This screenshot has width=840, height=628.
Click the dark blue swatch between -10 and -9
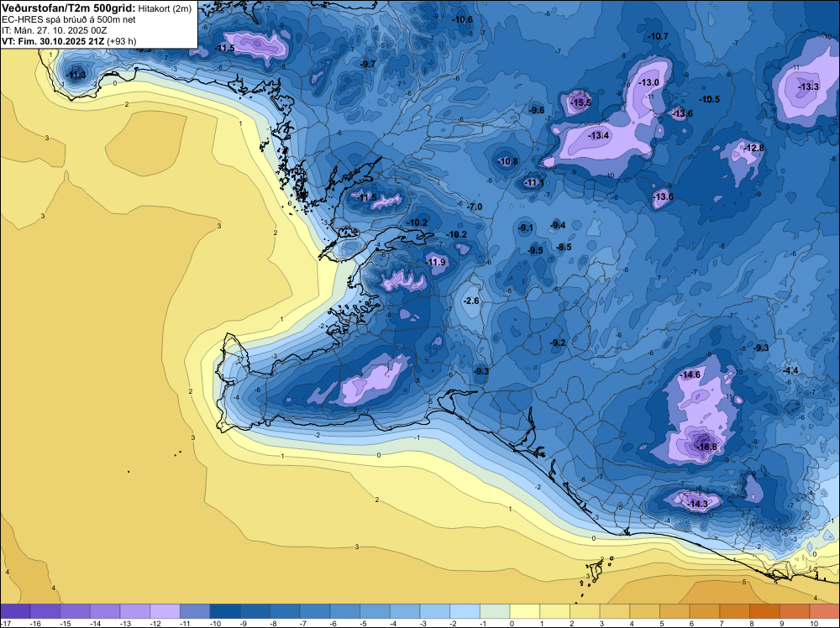[225, 611]
